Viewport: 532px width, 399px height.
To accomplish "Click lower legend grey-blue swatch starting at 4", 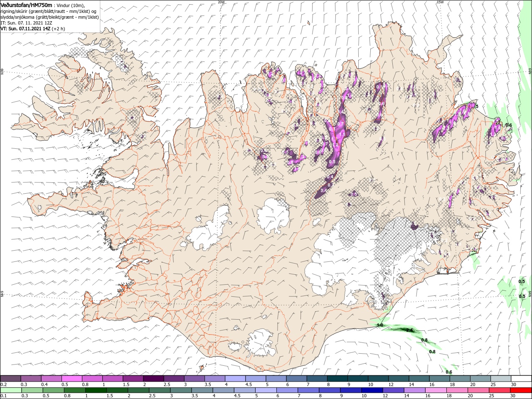I will click(223, 390).
